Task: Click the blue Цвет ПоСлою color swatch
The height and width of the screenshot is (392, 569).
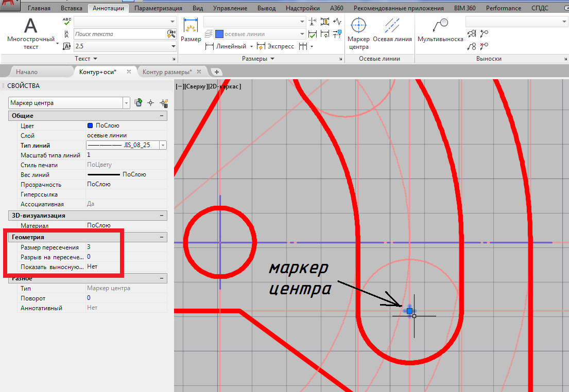Action: pyautogui.click(x=91, y=126)
